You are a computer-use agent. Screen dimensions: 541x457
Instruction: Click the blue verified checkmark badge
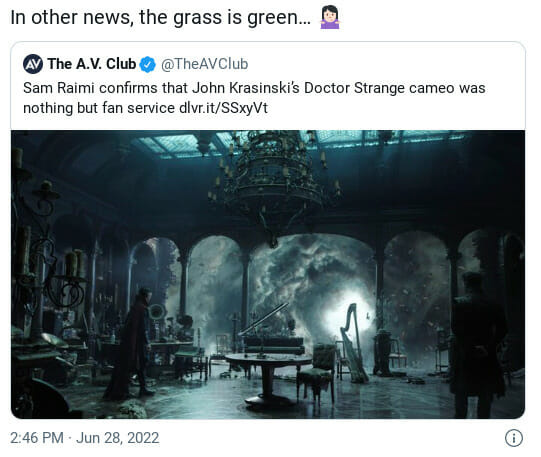(x=148, y=64)
